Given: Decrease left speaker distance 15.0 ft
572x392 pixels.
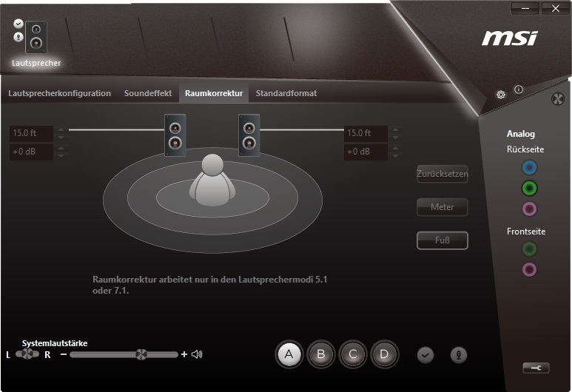Looking at the screenshot, I should tap(61, 138).
